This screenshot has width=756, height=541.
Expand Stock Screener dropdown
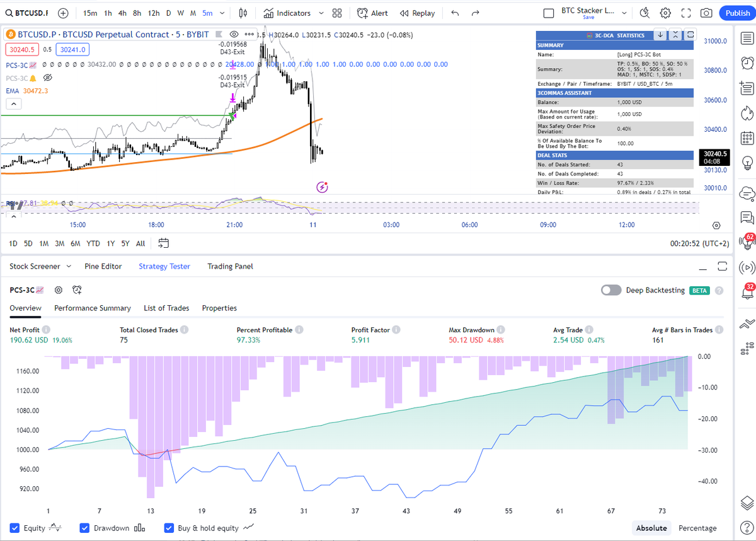69,266
